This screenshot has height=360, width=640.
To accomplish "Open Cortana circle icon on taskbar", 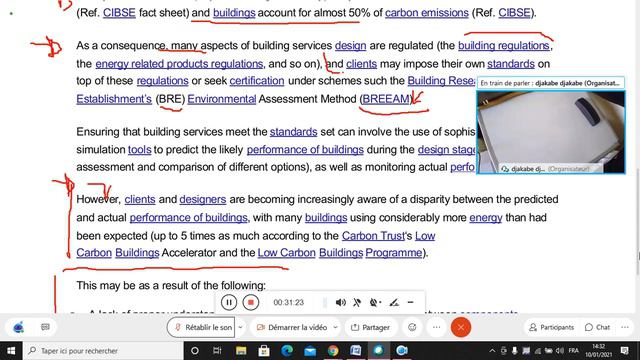I will pyautogui.click(x=195, y=351).
